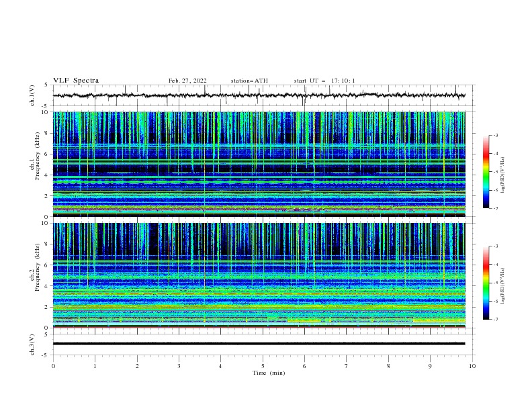Click time axis tick label "4"
532x411 pixels.
coord(220,366)
